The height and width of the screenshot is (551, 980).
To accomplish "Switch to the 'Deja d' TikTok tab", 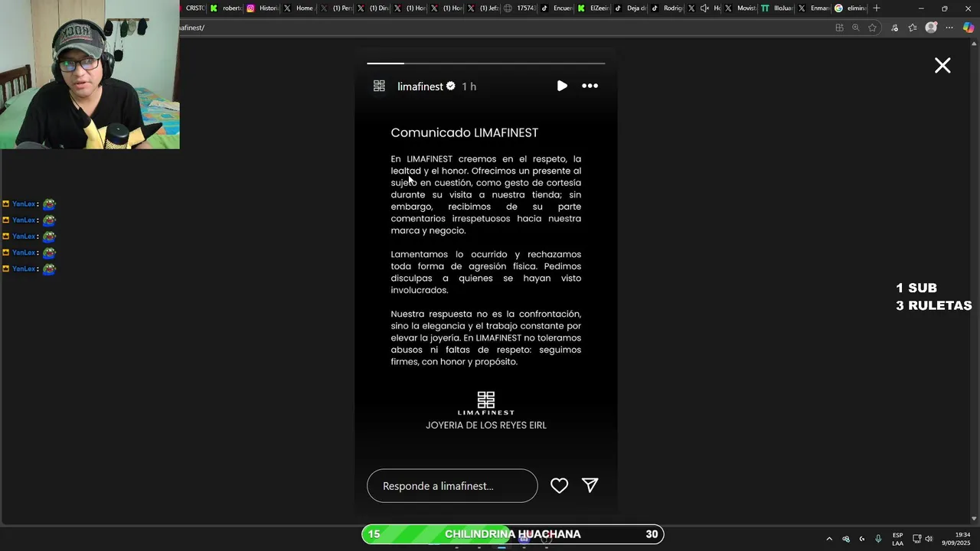I will [630, 8].
